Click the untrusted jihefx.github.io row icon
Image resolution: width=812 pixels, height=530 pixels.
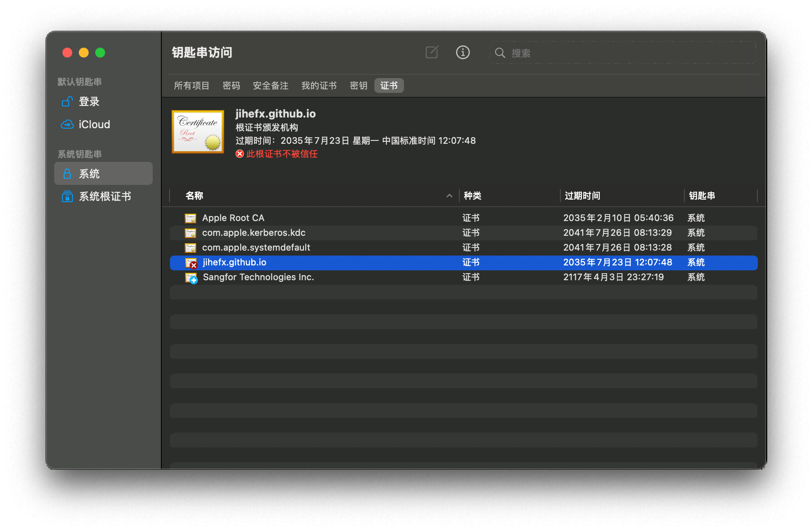pyautogui.click(x=191, y=263)
